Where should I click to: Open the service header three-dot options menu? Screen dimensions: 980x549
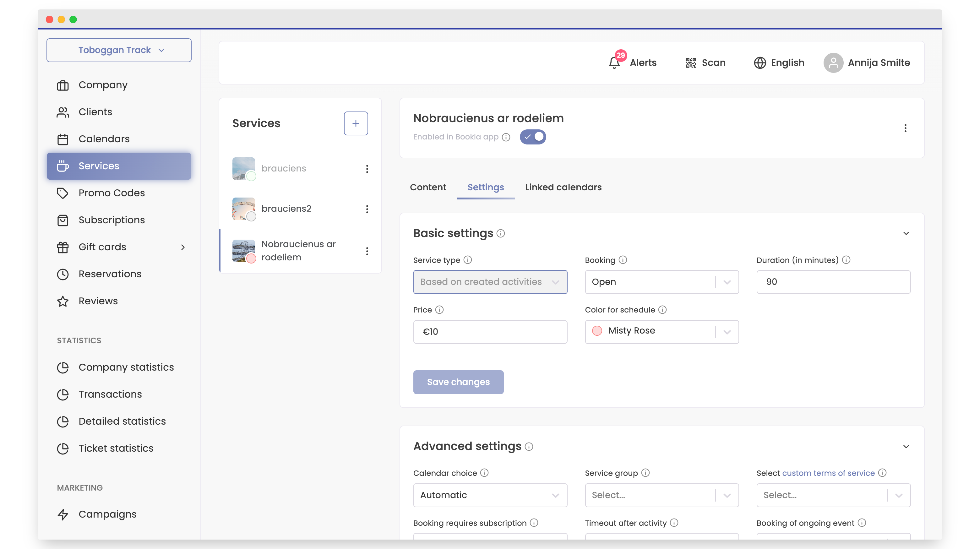[x=905, y=128]
